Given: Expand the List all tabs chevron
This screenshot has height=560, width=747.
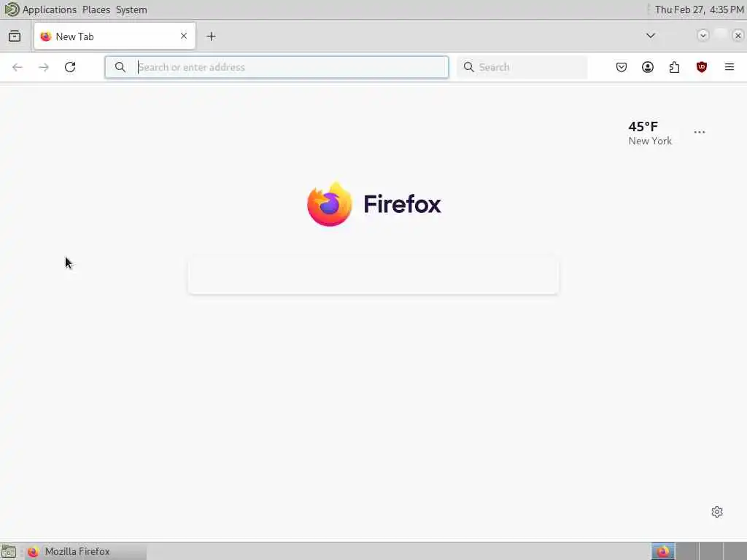Looking at the screenshot, I should click(650, 36).
